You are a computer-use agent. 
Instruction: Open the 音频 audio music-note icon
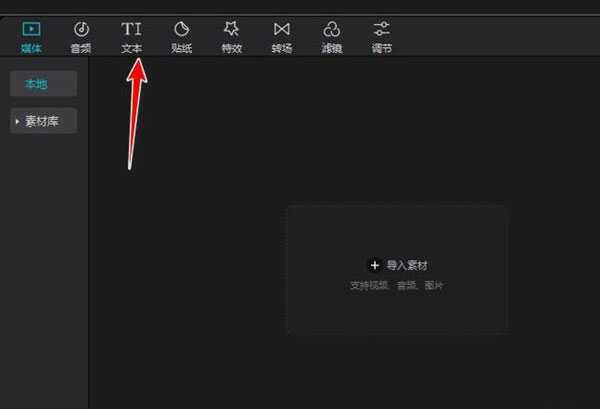click(x=81, y=29)
